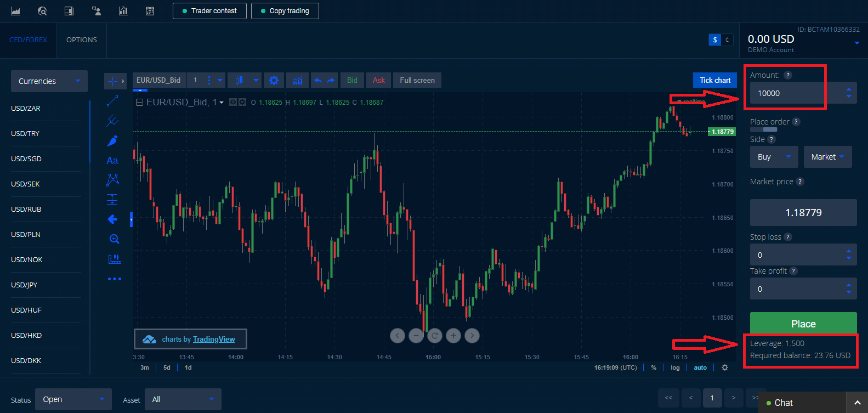Image resolution: width=868 pixels, height=413 pixels.
Task: Expand the account selector arrow
Action: click(857, 43)
